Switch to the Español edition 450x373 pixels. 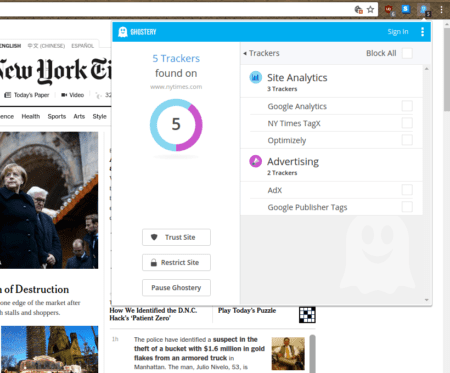82,46
